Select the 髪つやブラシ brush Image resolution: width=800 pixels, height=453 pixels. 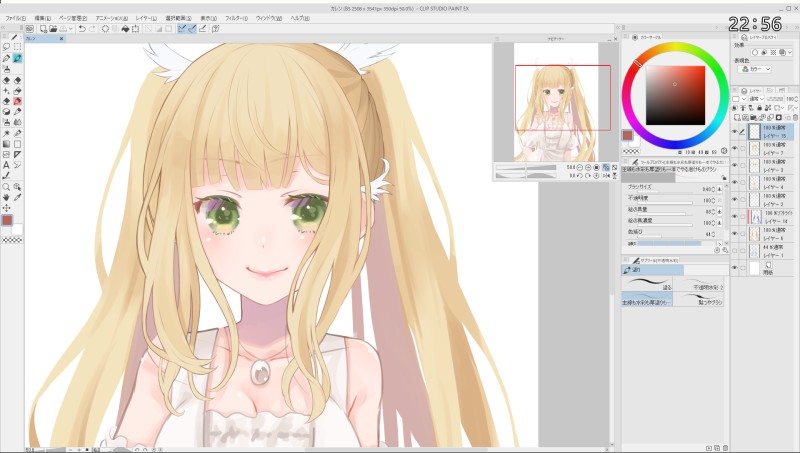click(x=698, y=299)
